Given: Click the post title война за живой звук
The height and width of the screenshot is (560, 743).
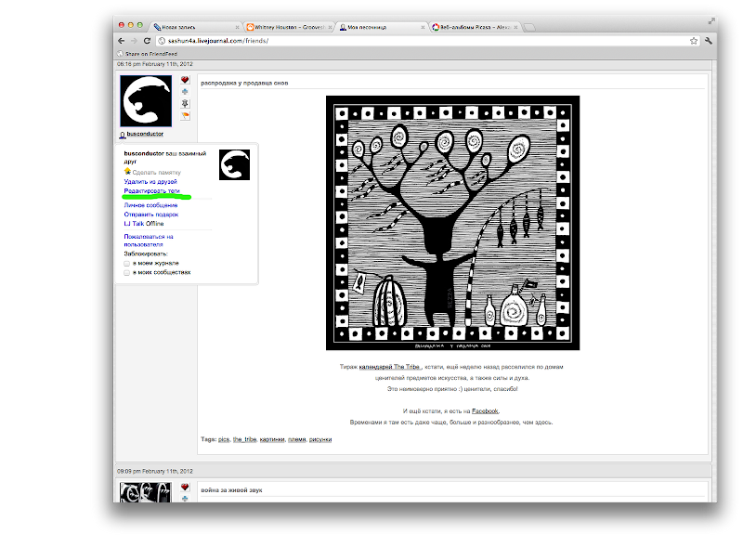Looking at the screenshot, I should 231,490.
